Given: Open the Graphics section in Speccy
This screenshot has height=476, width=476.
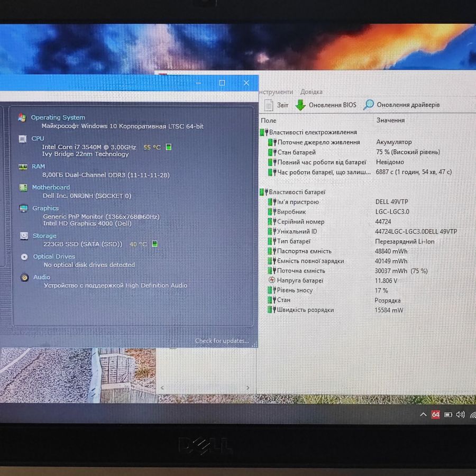Looking at the screenshot, I should coord(45,208).
